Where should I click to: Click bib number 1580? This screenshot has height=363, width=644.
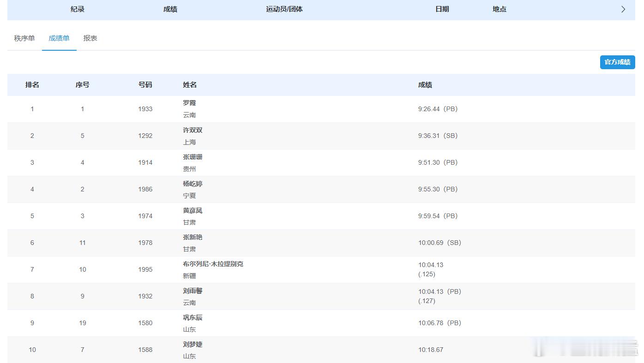click(x=145, y=323)
